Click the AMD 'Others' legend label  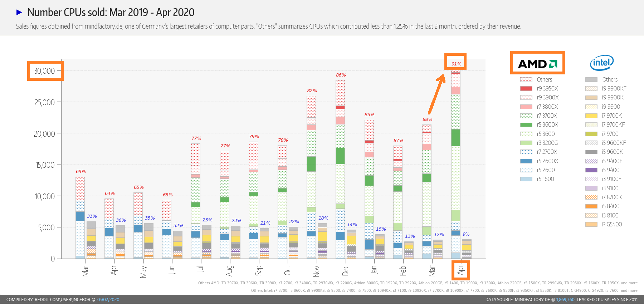pos(545,80)
